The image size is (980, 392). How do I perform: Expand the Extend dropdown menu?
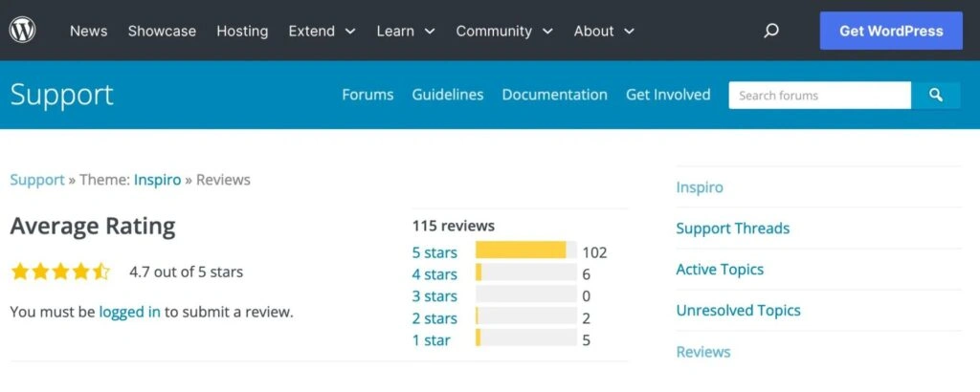322,31
